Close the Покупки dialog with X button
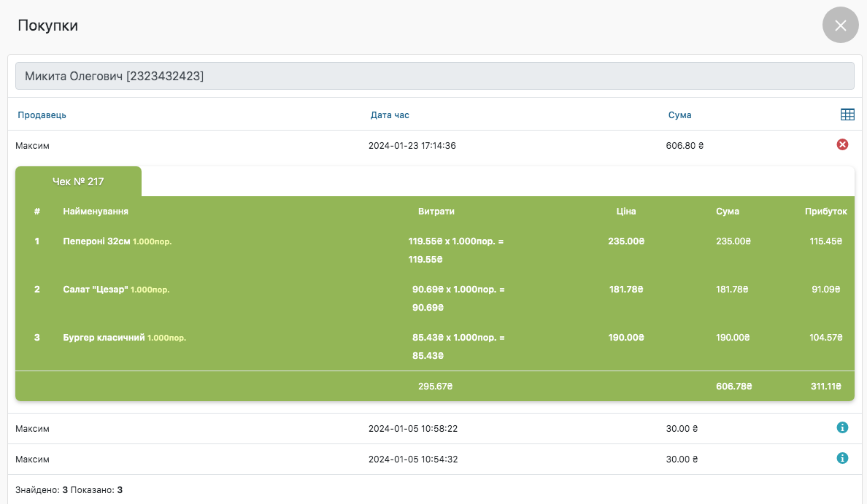The height and width of the screenshot is (504, 867). 840,26
